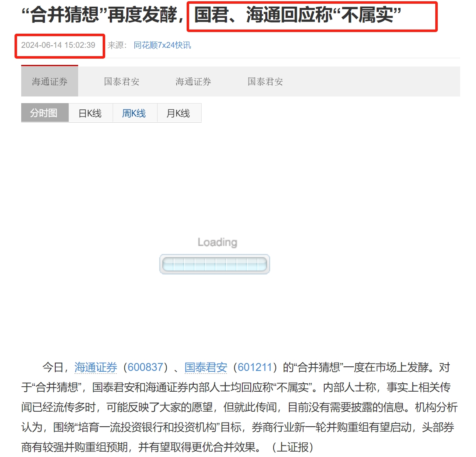
Task: Open the 同花顺7x24快讯 source link
Action: click(x=162, y=45)
